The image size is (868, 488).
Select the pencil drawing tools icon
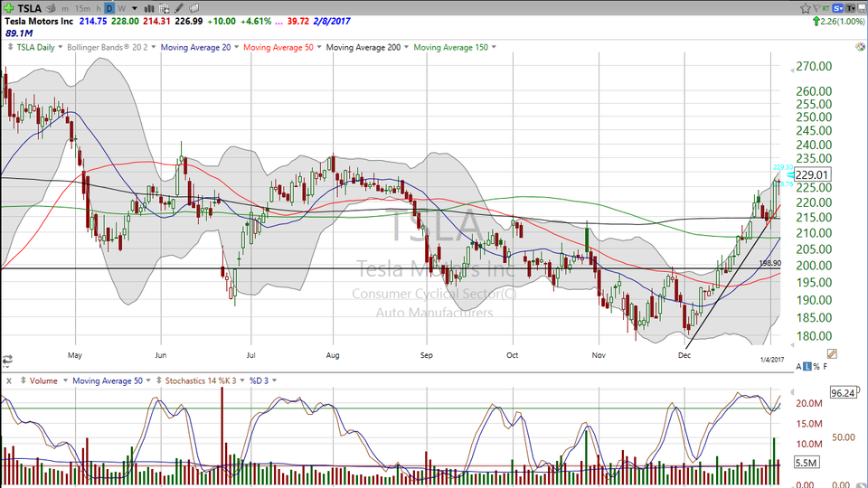click(179, 8)
